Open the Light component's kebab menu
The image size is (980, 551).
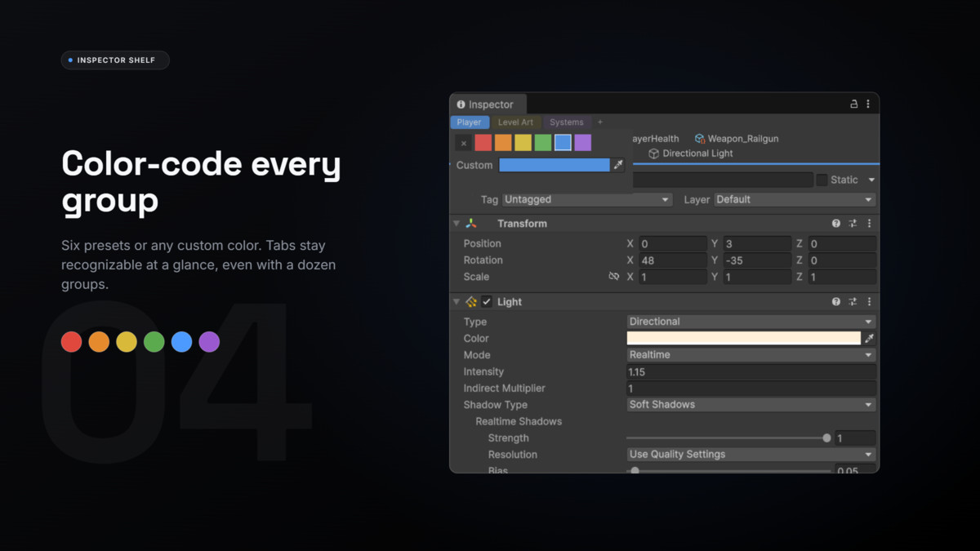pyautogui.click(x=869, y=302)
